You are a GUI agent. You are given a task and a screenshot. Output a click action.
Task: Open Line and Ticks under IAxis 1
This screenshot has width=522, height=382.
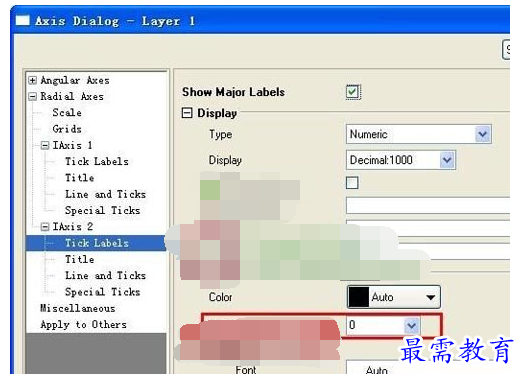pyautogui.click(x=105, y=194)
